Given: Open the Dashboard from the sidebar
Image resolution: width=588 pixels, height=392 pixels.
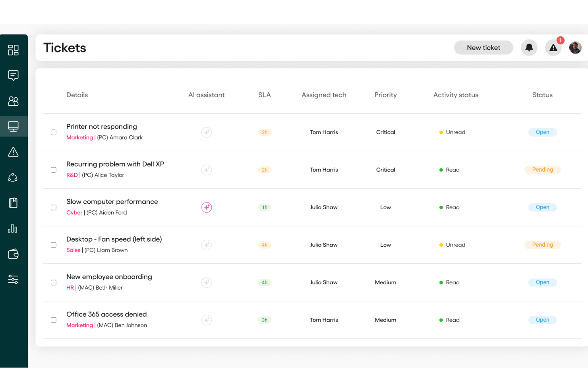Looking at the screenshot, I should pos(14,50).
